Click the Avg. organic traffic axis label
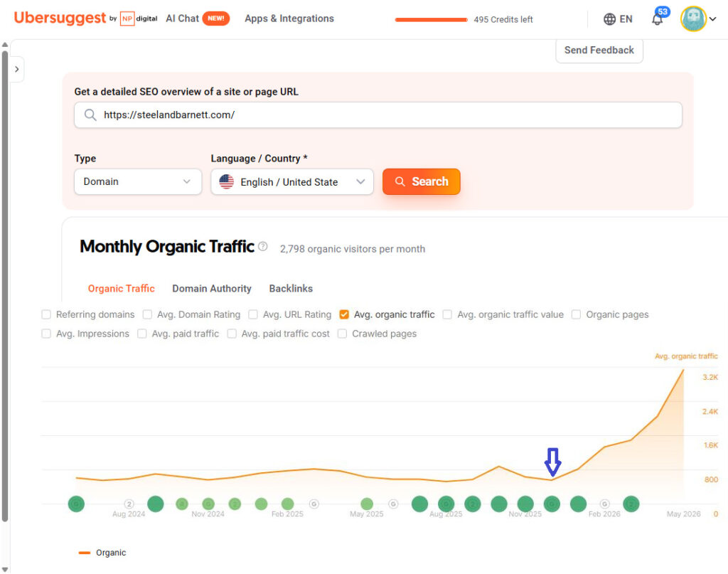This screenshot has width=728, height=574. click(686, 356)
